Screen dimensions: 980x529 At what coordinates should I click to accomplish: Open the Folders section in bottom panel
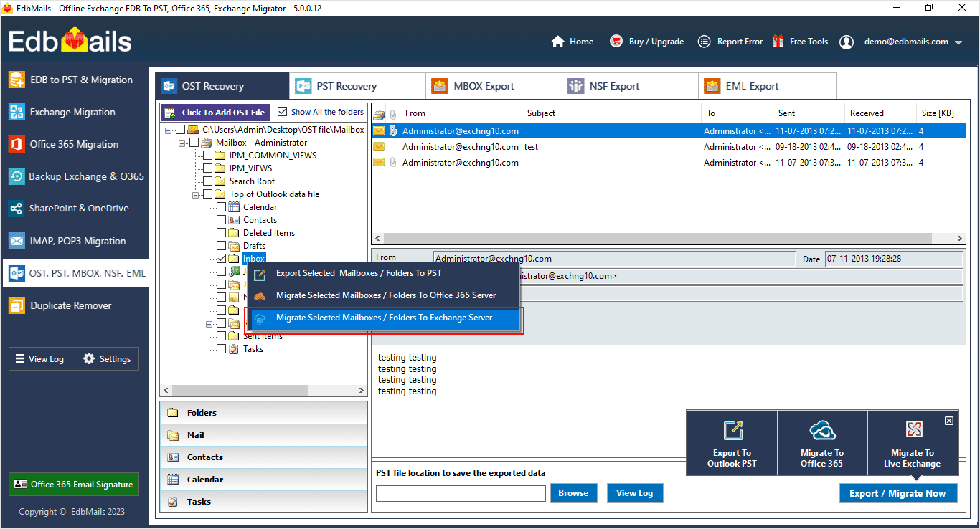(263, 413)
